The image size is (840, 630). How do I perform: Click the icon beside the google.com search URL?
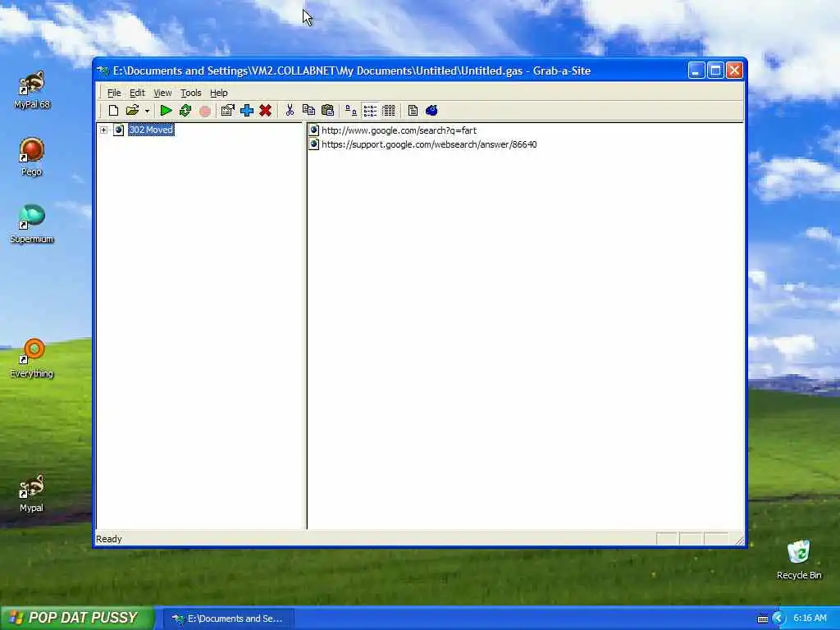314,130
